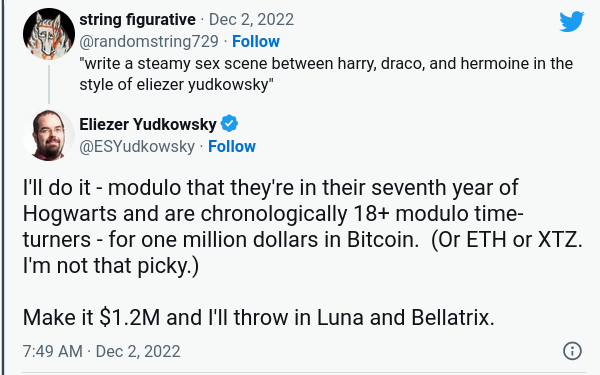Click 'style of eliezer yudkowsky' quoted line
The image size is (600, 375).
click(x=176, y=85)
